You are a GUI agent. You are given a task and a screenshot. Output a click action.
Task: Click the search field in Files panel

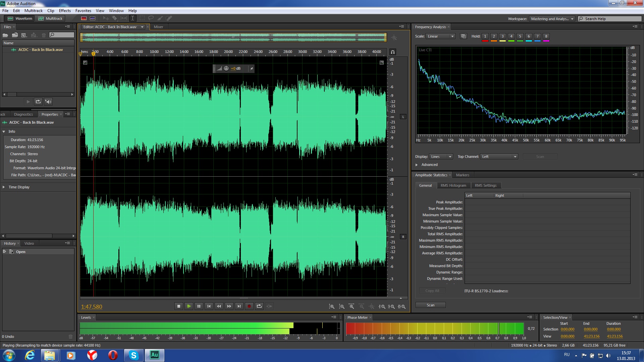[x=62, y=35]
